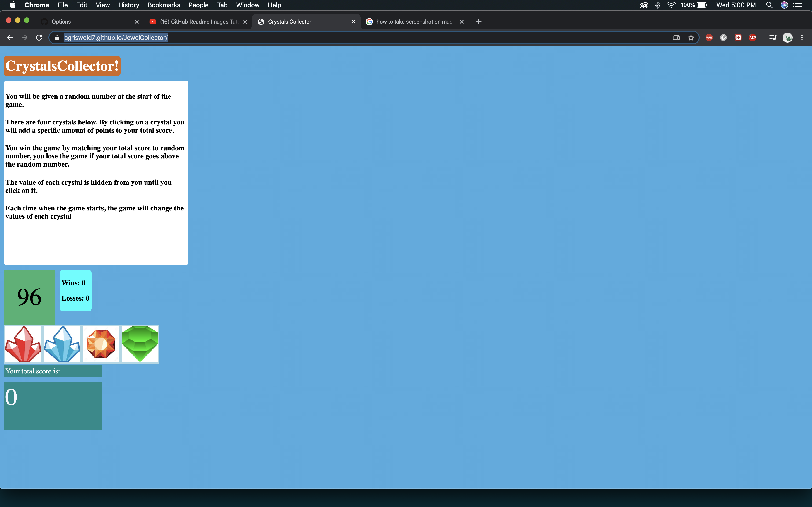Open the browser profile avatar menu
Image resolution: width=812 pixels, height=507 pixels.
[788, 38]
